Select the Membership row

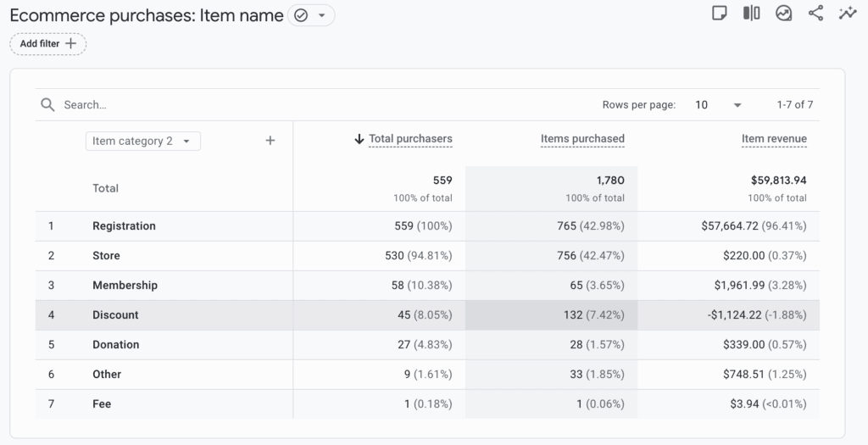point(125,286)
